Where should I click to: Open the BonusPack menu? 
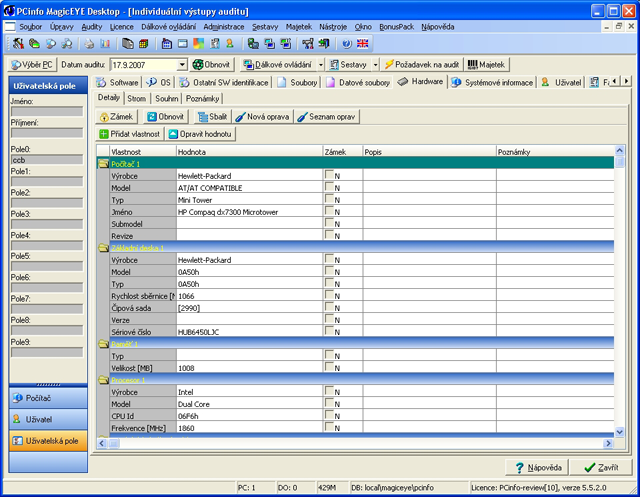coord(397,27)
